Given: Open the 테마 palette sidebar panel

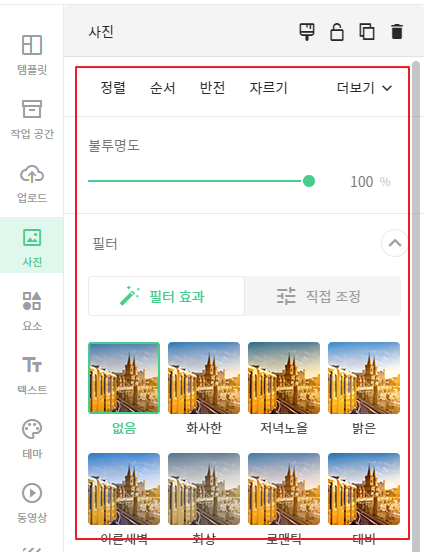Looking at the screenshot, I should (x=32, y=438).
